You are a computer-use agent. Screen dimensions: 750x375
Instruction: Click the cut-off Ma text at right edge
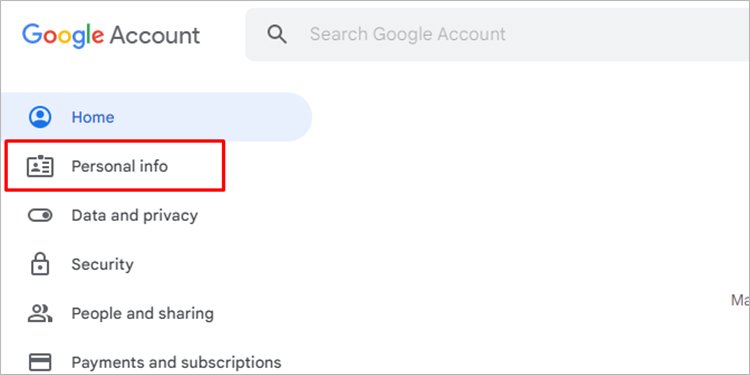(740, 300)
